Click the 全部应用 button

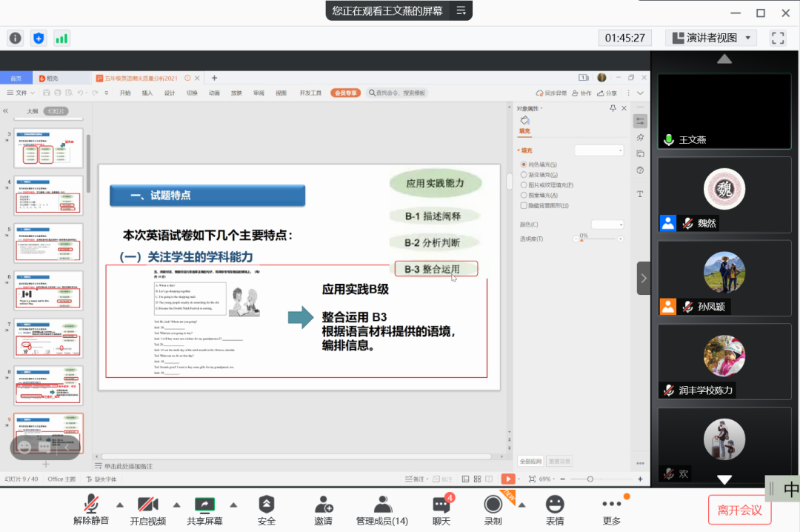(x=530, y=462)
